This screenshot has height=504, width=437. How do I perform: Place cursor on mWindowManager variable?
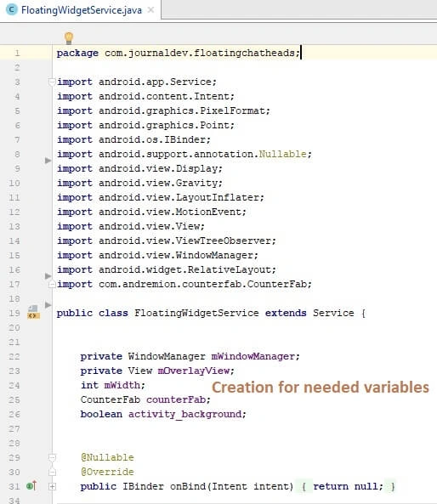(x=253, y=356)
